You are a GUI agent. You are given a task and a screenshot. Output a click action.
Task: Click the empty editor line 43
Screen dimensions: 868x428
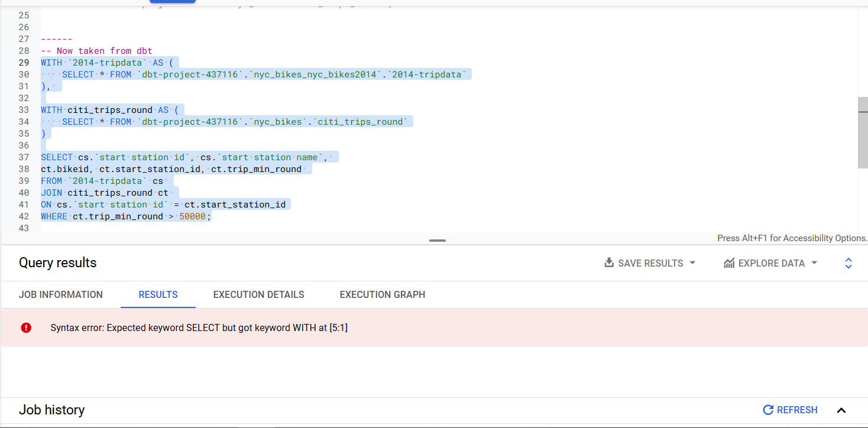coord(237,228)
